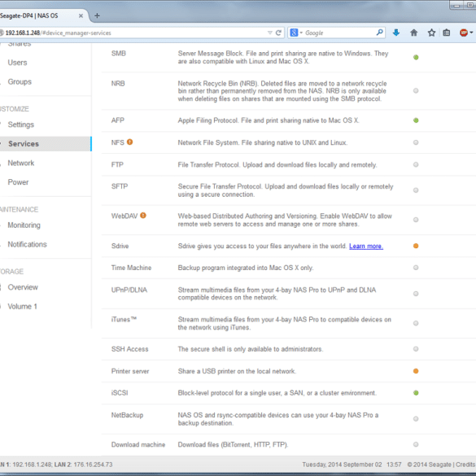
Task: Open Network in the sidebar
Action: tap(21, 163)
